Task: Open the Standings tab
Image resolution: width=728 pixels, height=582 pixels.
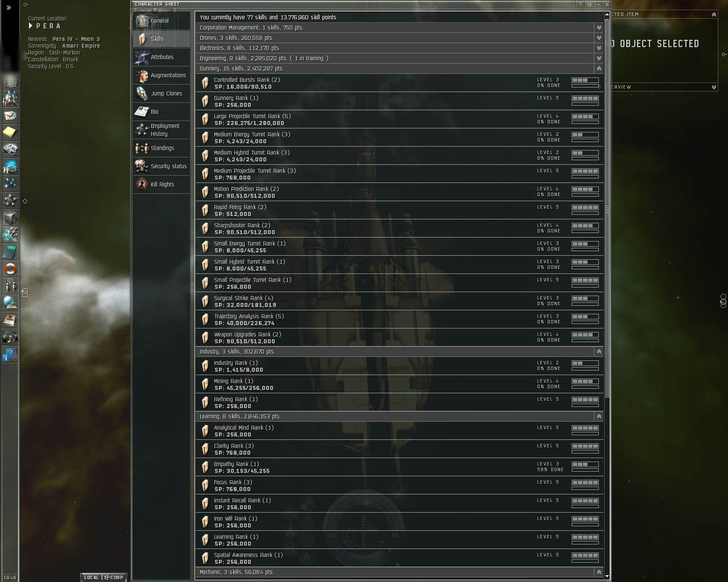Action: coord(162,148)
